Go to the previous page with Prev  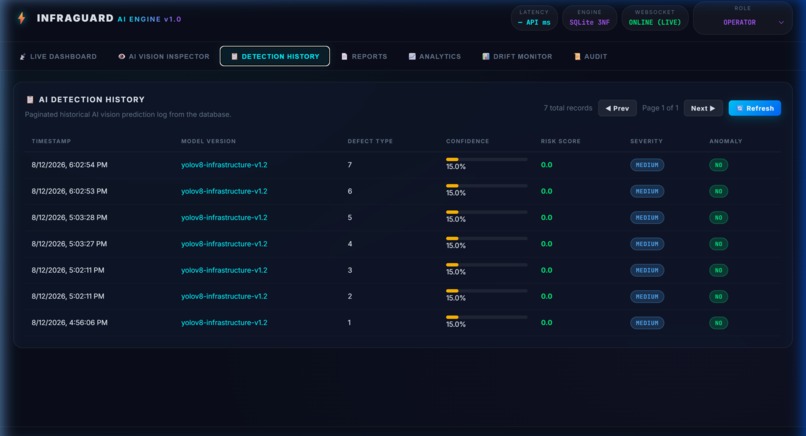[x=617, y=108]
